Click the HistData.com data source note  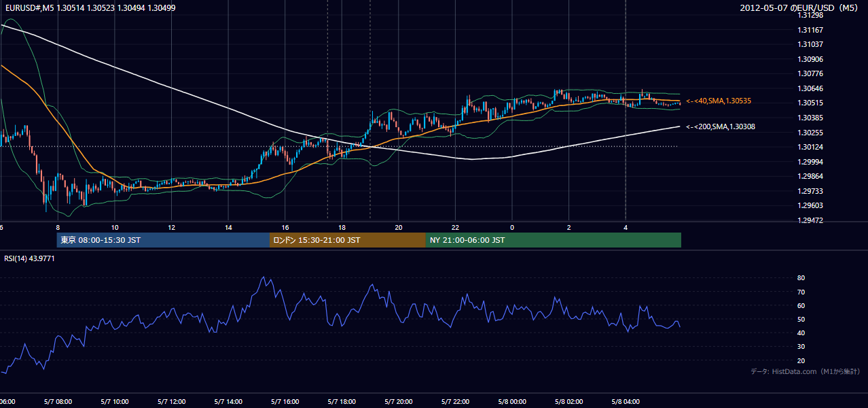[805, 371]
